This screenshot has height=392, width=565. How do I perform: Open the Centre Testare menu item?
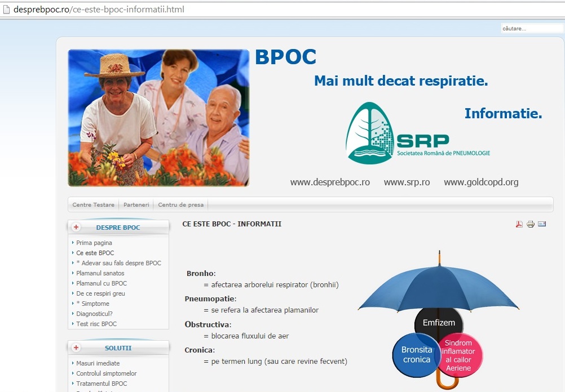pyautogui.click(x=94, y=205)
